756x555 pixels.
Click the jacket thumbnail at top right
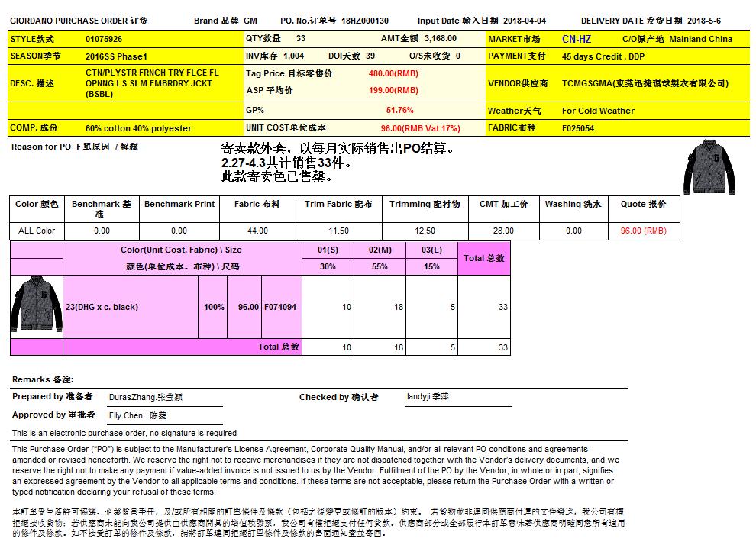[x=706, y=166]
